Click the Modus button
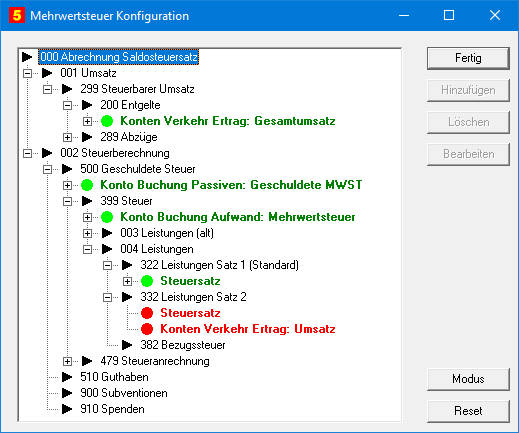 [x=468, y=379]
